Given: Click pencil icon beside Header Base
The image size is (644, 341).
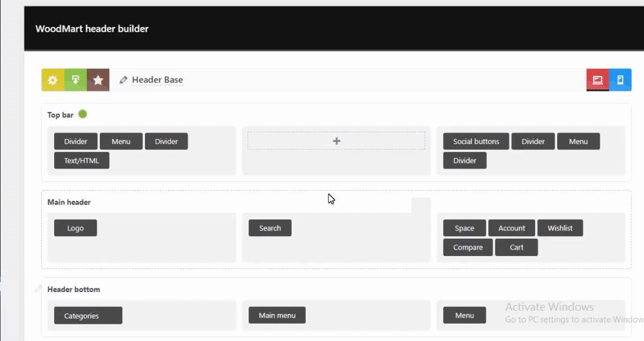Looking at the screenshot, I should (123, 80).
